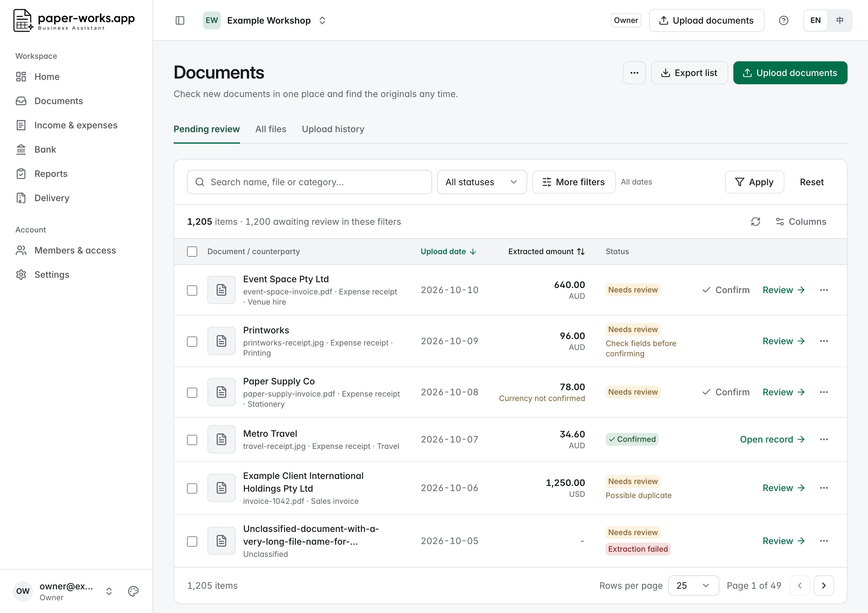Apply the selected filters
The image size is (868, 613).
coord(754,182)
